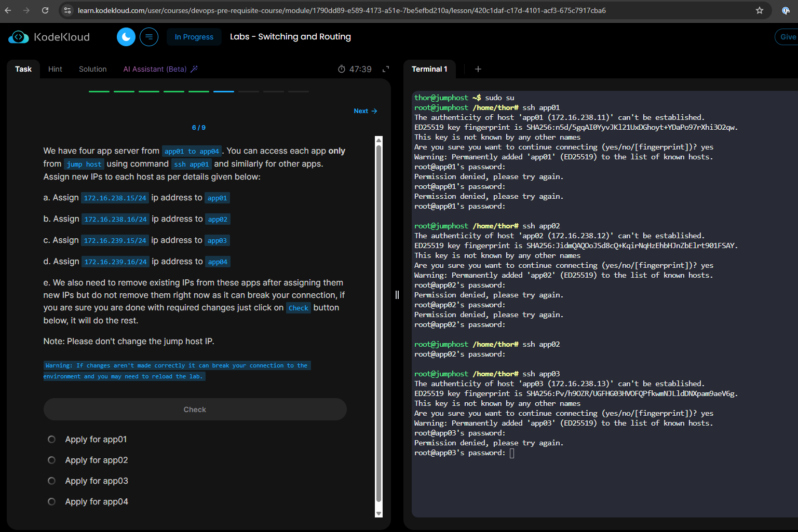Click the KodeKloud logo icon
The width and height of the screenshot is (798, 532).
pos(19,37)
